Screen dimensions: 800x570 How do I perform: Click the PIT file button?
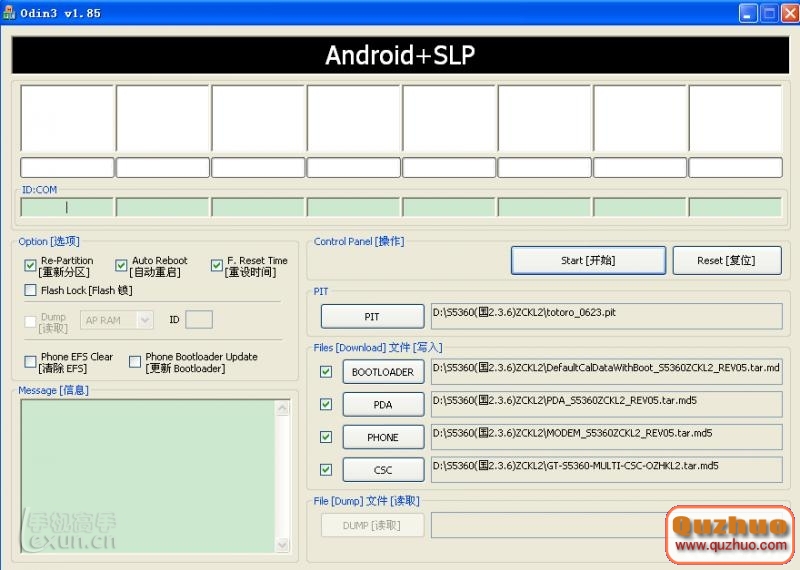click(371, 317)
